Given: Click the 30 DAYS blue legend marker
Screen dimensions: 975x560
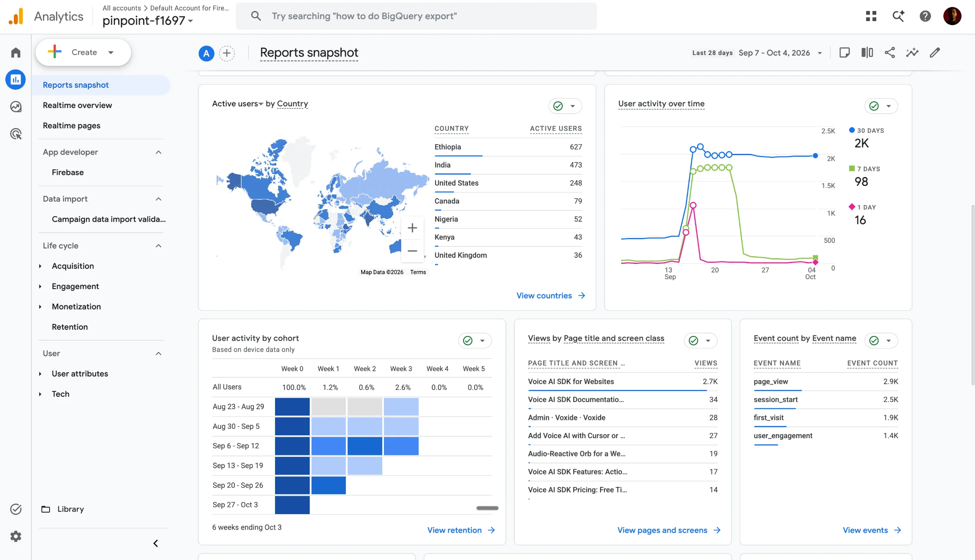Looking at the screenshot, I should point(852,130).
